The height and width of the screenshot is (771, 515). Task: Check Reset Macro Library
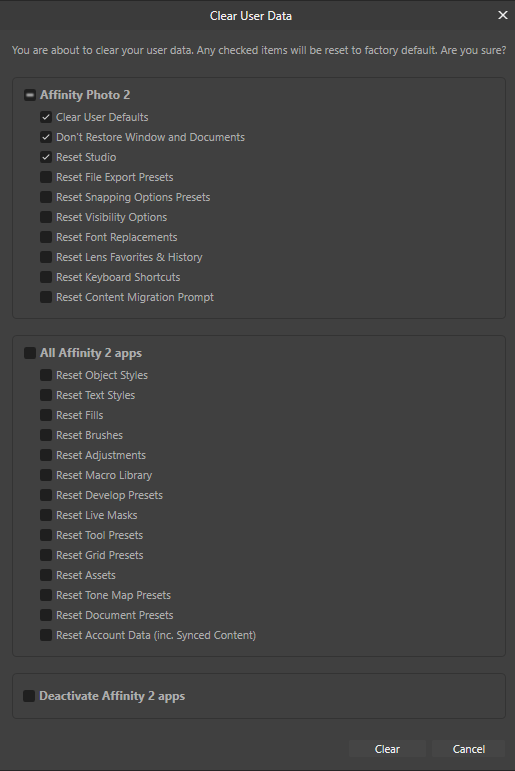tap(46, 475)
